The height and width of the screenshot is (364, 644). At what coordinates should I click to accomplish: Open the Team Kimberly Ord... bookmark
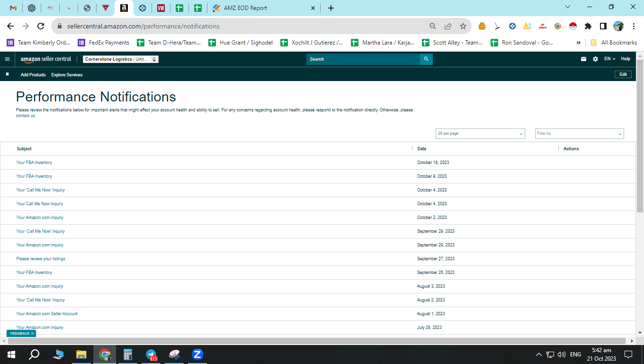pos(39,43)
